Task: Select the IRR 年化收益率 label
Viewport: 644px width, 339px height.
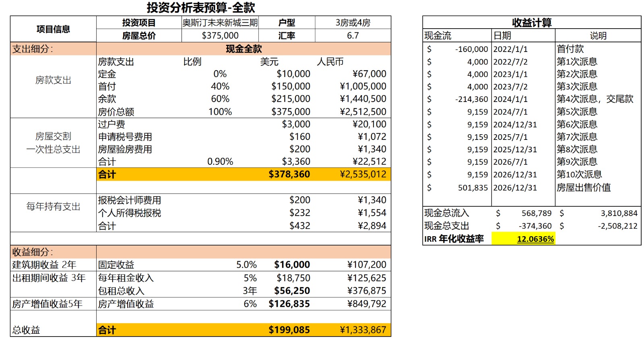Action: coord(454,239)
